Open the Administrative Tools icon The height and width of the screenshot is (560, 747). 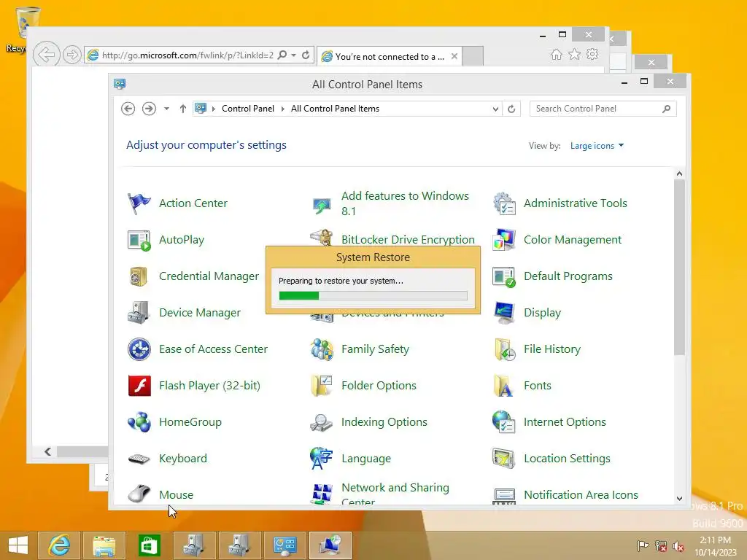point(504,203)
